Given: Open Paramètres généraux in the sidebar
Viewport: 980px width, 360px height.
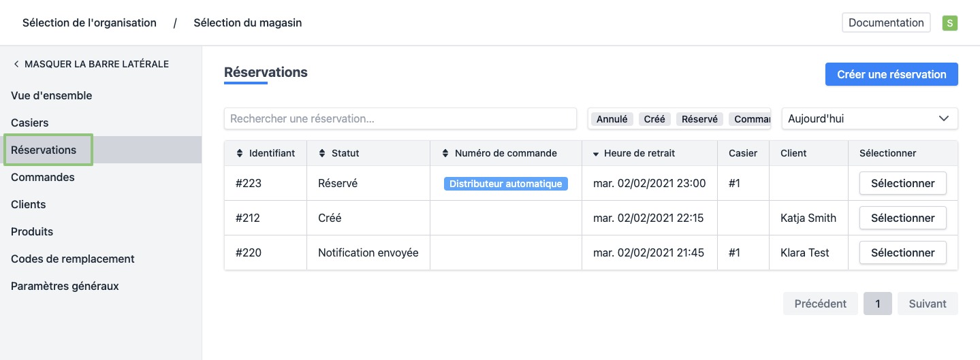Looking at the screenshot, I should tap(65, 287).
